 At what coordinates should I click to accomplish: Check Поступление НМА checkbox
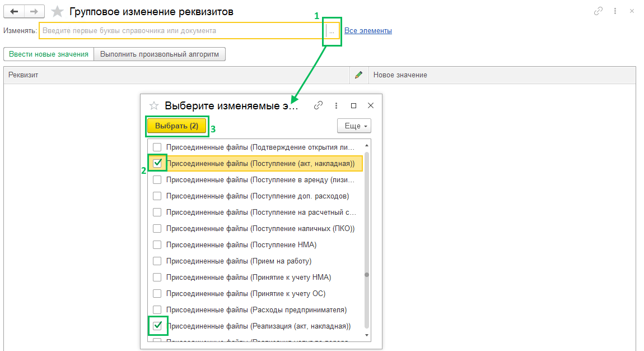coord(157,244)
